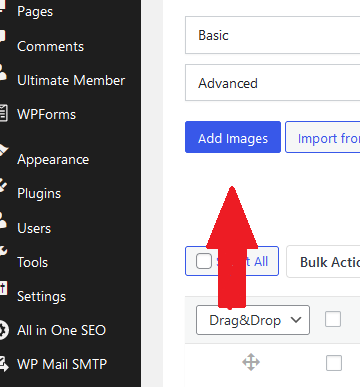Screen dimensions: 360x387
Task: Click the Tools wrench icon
Action: pyautogui.click(x=3, y=251)
